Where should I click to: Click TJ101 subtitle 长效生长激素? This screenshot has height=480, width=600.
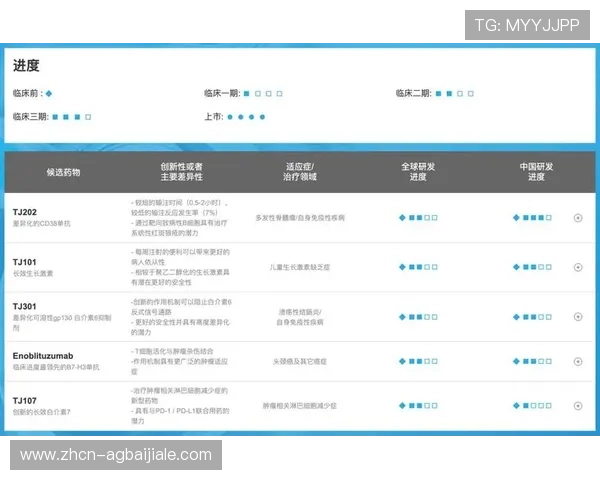(33, 273)
